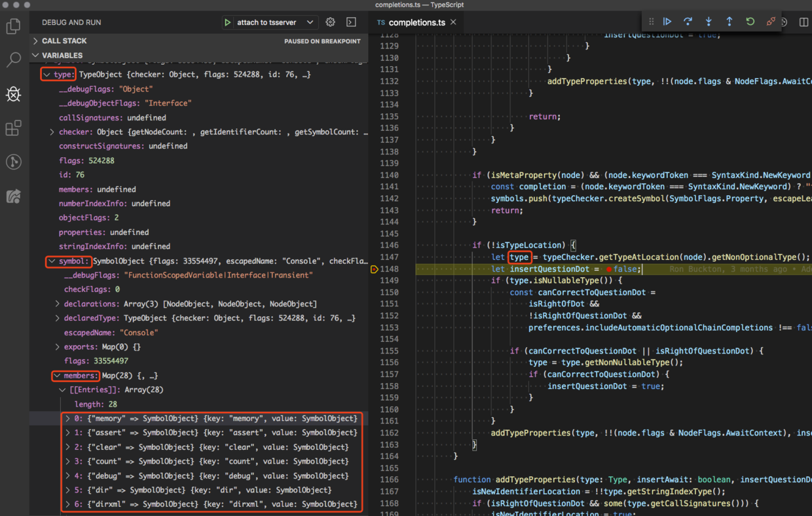Click the Step Out arrow
The image size is (812, 516).
tap(729, 22)
